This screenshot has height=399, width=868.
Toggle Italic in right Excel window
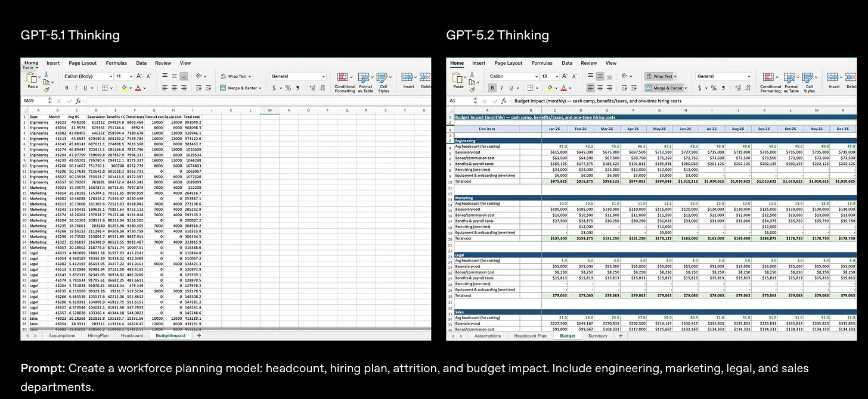click(502, 88)
